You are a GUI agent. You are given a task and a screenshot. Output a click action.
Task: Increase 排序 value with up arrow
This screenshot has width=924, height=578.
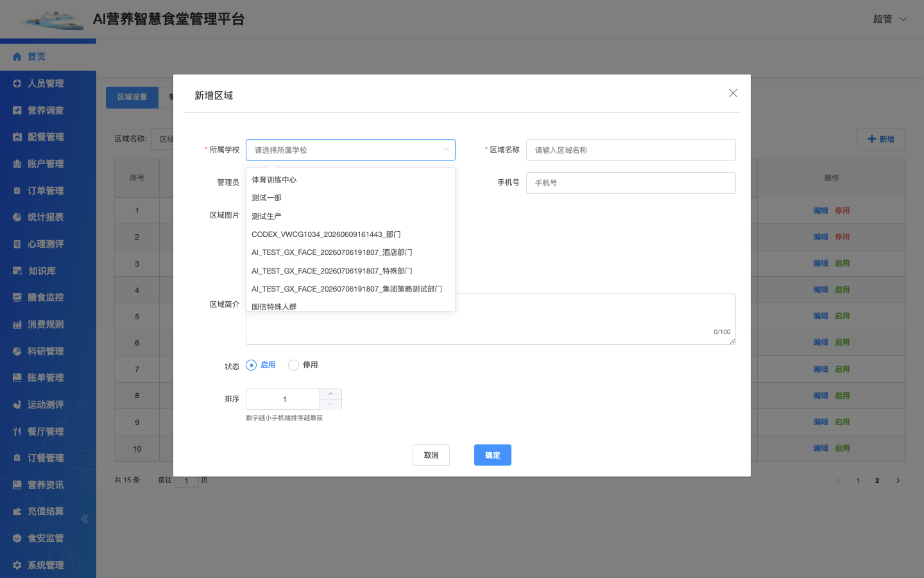pyautogui.click(x=330, y=394)
